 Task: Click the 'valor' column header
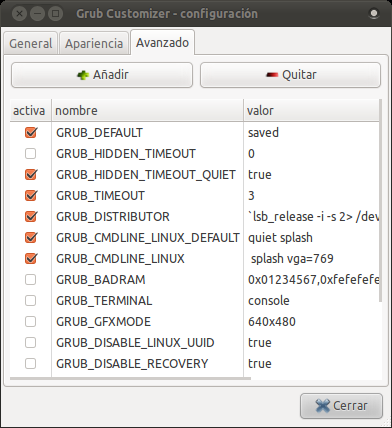(x=312, y=110)
